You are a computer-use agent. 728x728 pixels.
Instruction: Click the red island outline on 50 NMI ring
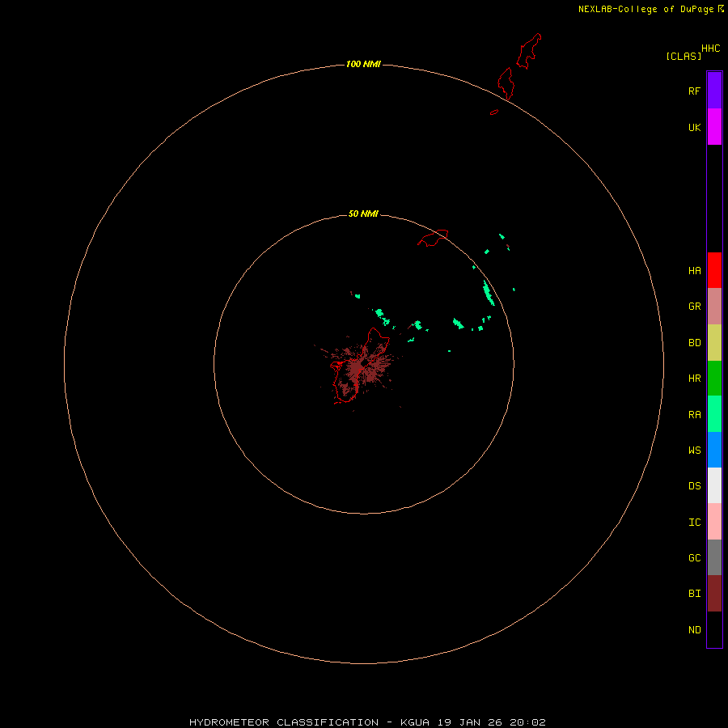433,238
